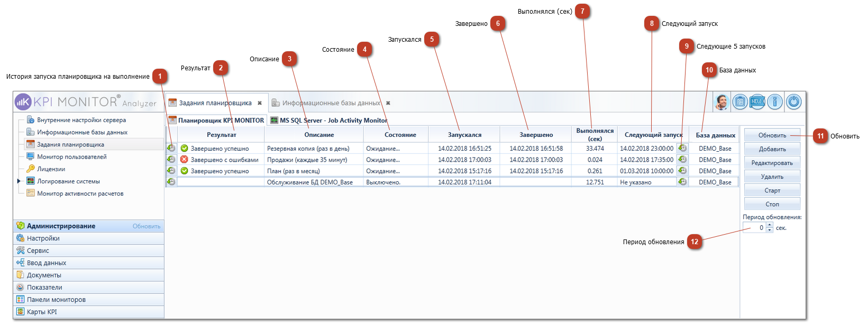868x324 pixels.
Task: Select Задания планировщика tree item
Action: [x=70, y=144]
